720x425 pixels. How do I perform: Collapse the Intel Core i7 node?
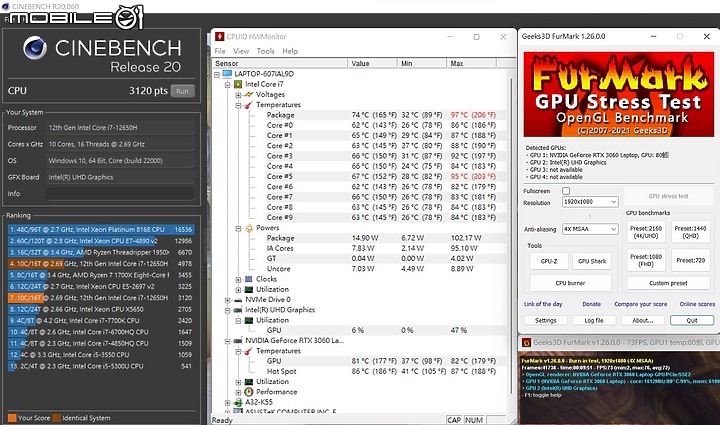(x=228, y=84)
